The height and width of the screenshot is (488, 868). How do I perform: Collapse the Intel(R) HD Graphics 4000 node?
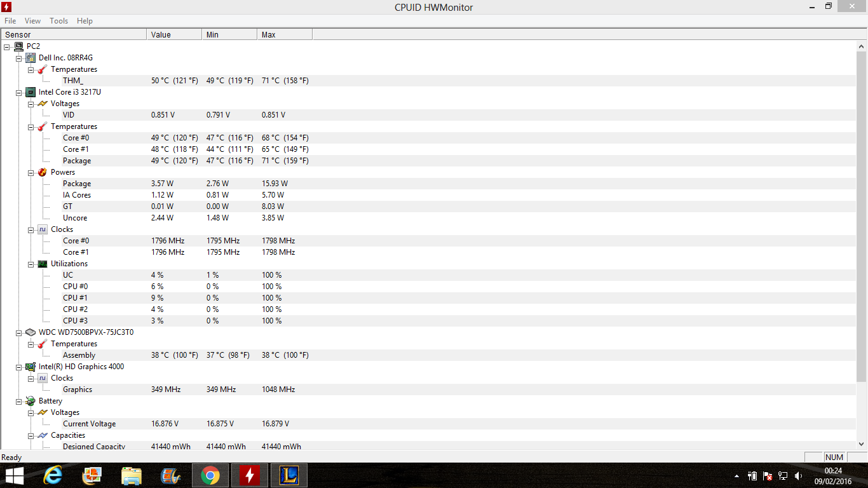click(x=19, y=367)
